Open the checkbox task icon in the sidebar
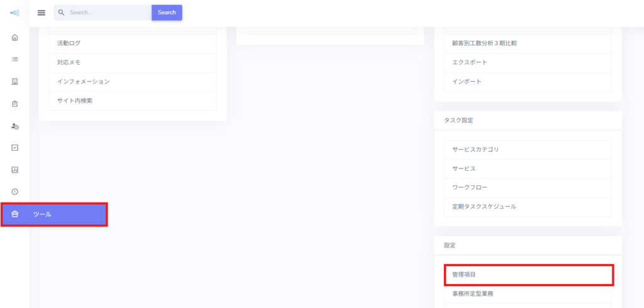Screen dimensions: 644x308 [x=15, y=148]
